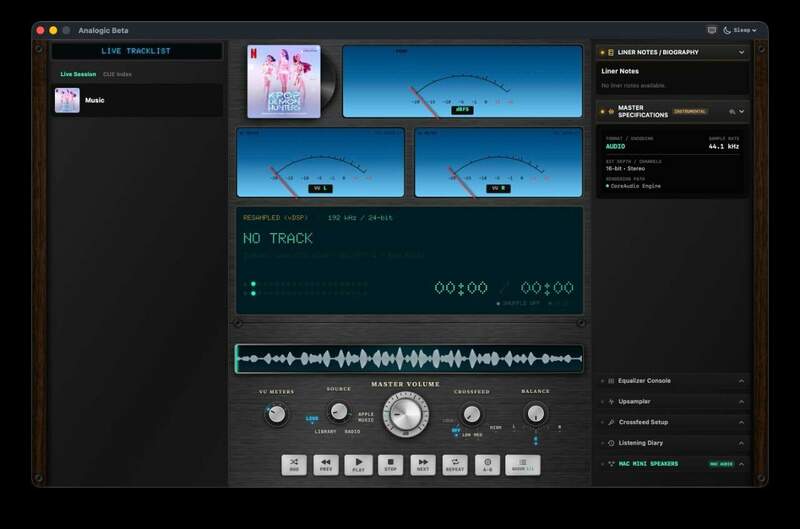
Task: Click the Master Volume knob
Action: [406, 414]
